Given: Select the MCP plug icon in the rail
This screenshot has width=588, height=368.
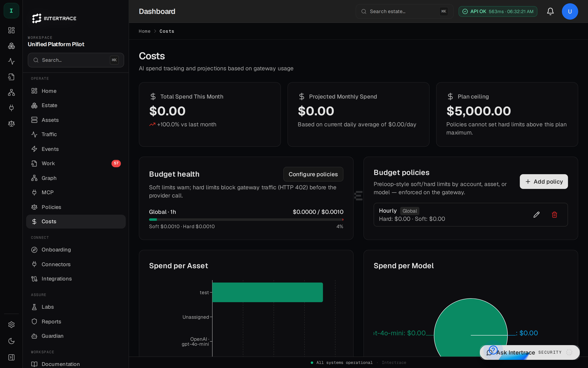Looking at the screenshot, I should tap(11, 108).
